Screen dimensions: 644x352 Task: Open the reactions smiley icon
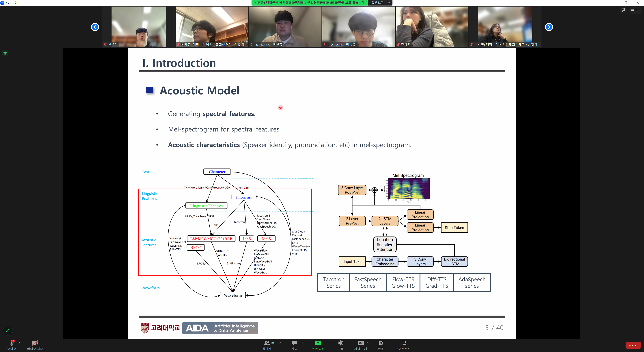[x=381, y=343]
